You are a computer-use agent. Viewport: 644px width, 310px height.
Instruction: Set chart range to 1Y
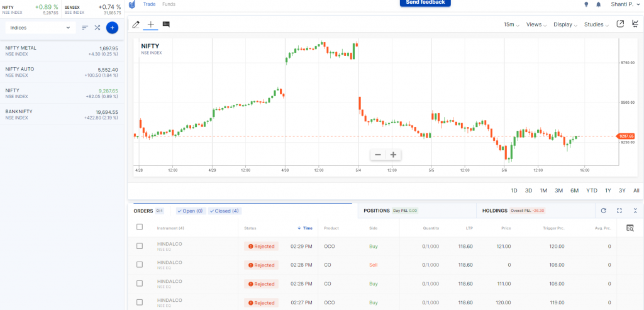[x=608, y=191]
